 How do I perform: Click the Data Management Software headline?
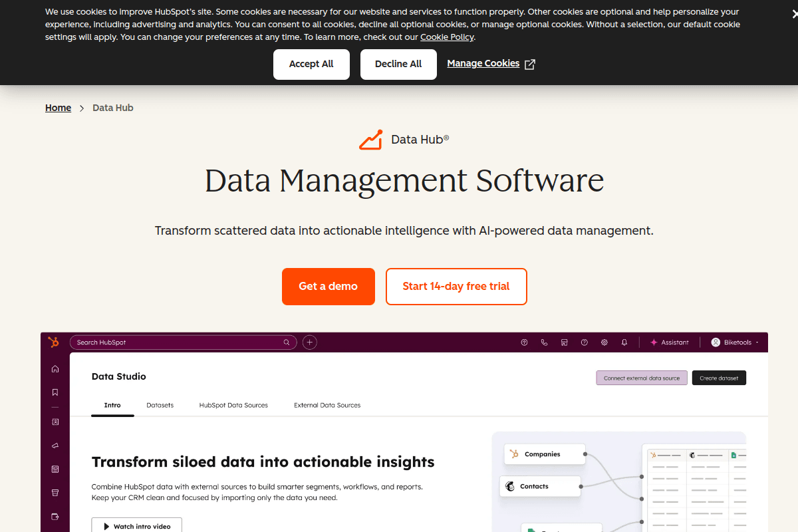[404, 181]
